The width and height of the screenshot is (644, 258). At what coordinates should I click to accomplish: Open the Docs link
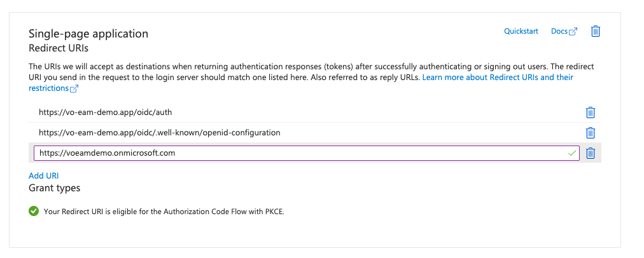(559, 31)
